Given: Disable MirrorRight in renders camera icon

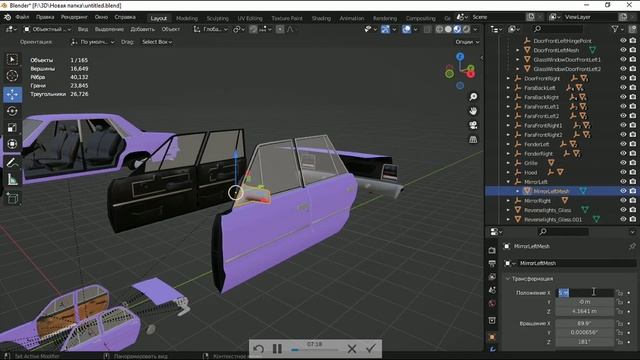Looking at the screenshot, I should [x=633, y=200].
